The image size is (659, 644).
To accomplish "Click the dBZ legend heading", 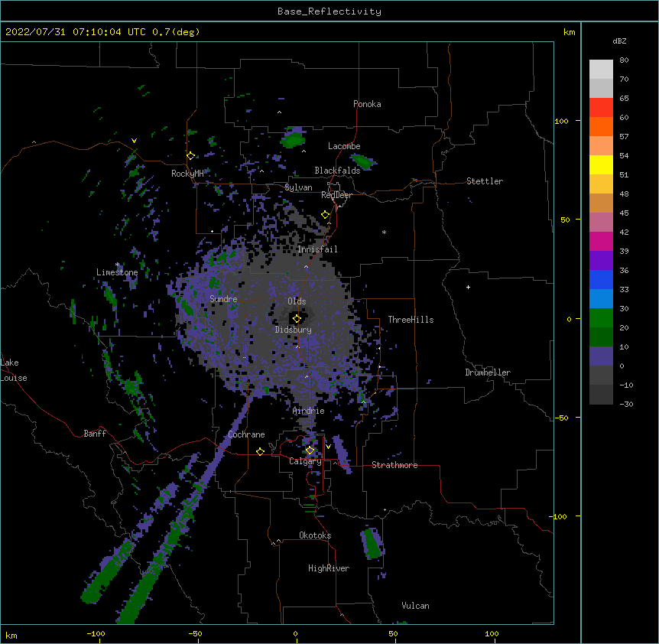I will coord(619,41).
